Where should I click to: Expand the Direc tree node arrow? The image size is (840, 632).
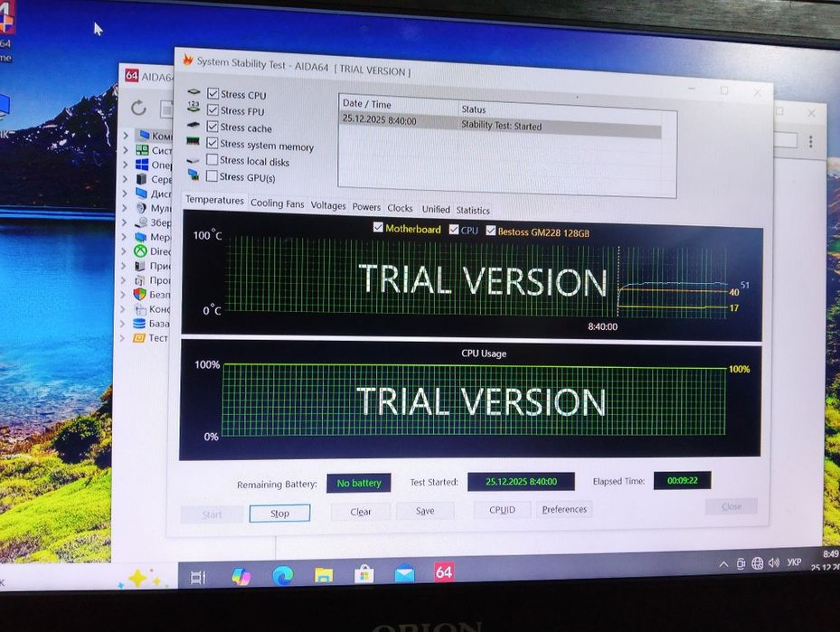coord(124,251)
